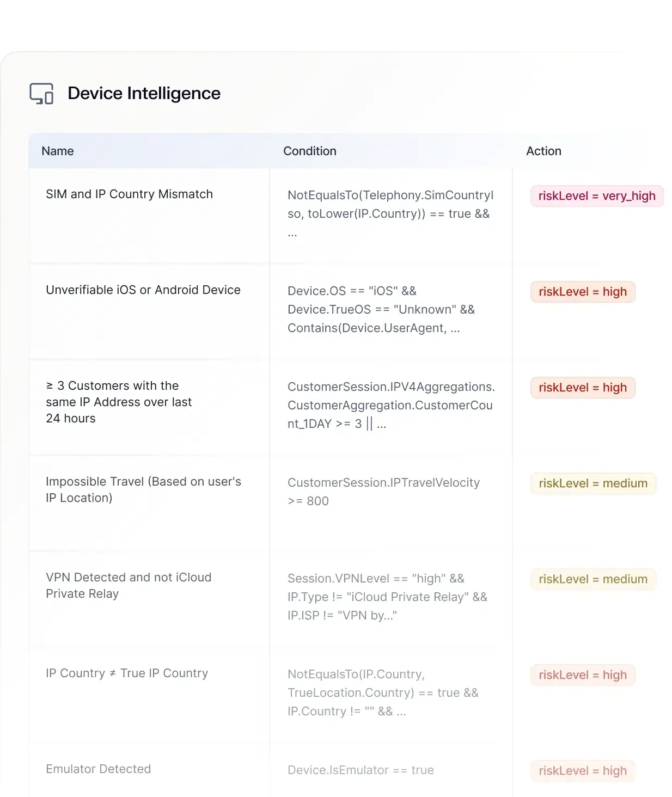Select the riskLevel = very_high badge
The height and width of the screenshot is (797, 672).
point(597,195)
